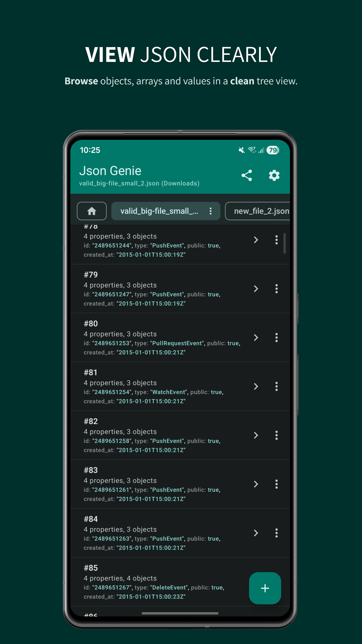Tap the plus floating action button

coord(265,588)
